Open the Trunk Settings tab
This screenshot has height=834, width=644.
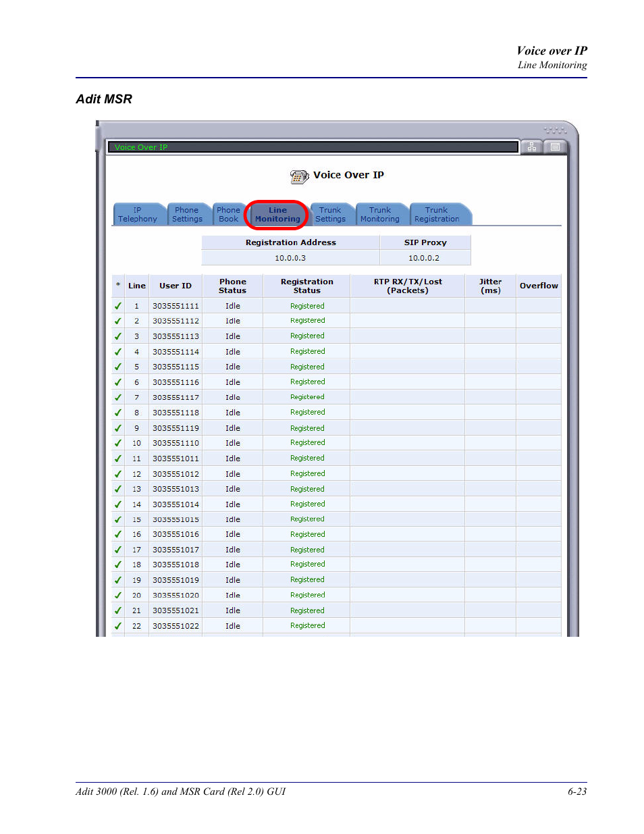[330, 215]
